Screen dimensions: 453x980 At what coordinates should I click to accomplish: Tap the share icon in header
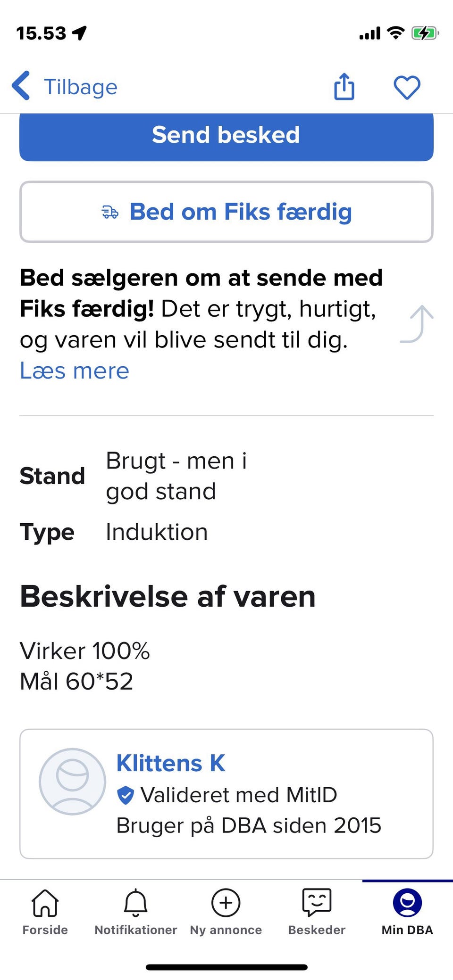pyautogui.click(x=344, y=87)
